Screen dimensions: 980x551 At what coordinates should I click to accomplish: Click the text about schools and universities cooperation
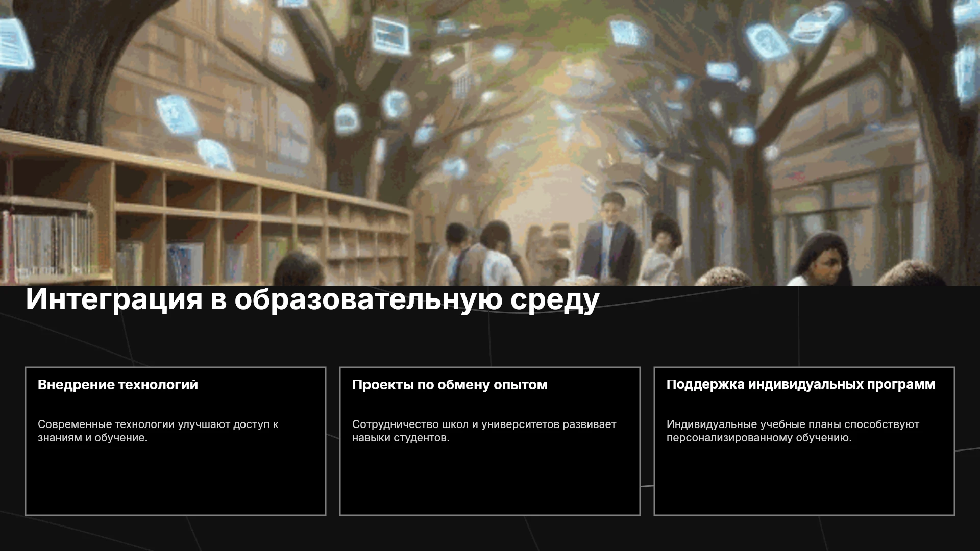coord(484,431)
